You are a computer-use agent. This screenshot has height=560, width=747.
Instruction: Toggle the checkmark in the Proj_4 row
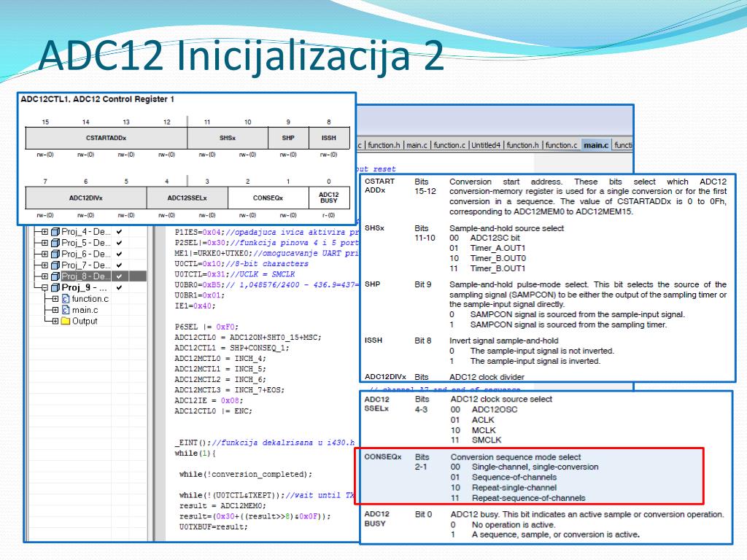point(119,232)
